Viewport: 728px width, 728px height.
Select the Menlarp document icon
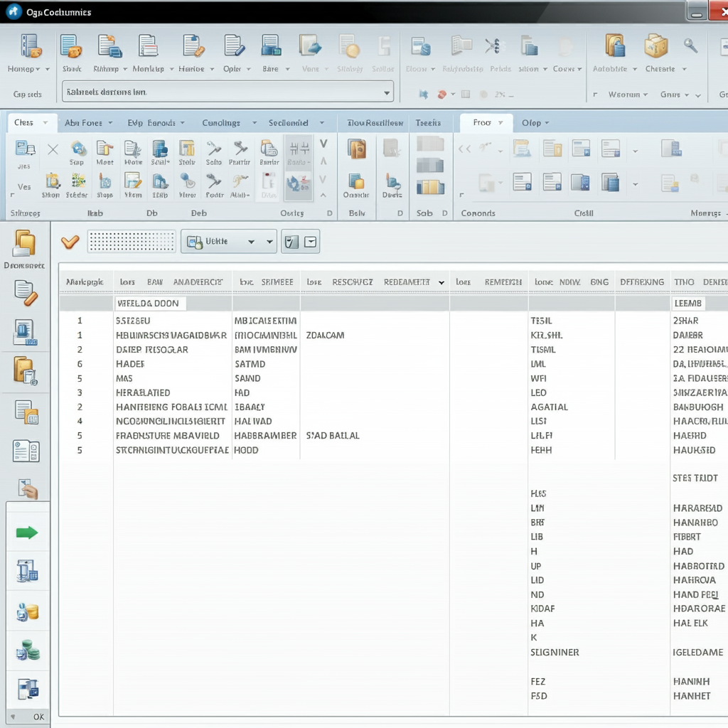pyautogui.click(x=148, y=46)
